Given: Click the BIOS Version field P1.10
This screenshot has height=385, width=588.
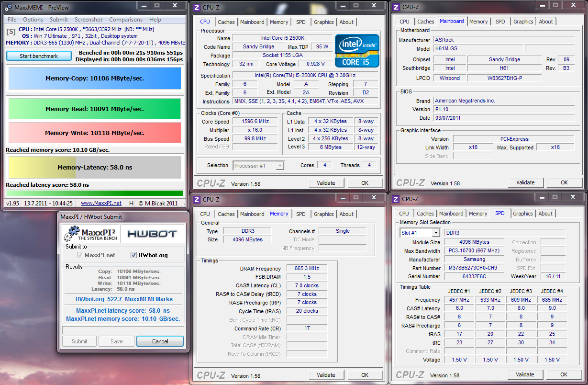Looking at the screenshot, I should tap(504, 109).
